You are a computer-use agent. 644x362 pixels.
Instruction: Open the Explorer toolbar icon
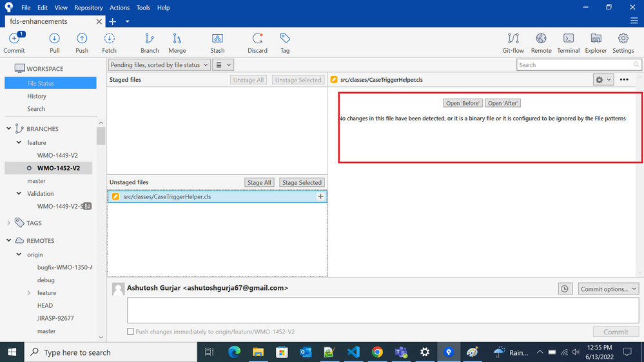tap(596, 43)
